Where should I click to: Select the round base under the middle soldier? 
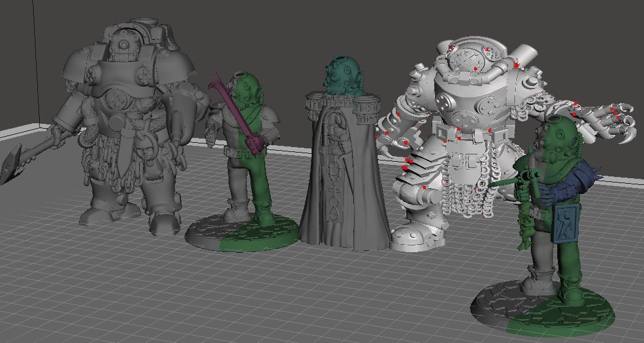pos(241,233)
